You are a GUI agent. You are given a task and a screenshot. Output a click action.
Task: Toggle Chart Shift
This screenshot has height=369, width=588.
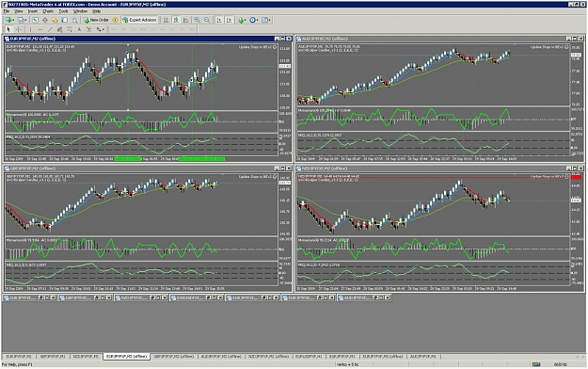pyautogui.click(x=229, y=20)
